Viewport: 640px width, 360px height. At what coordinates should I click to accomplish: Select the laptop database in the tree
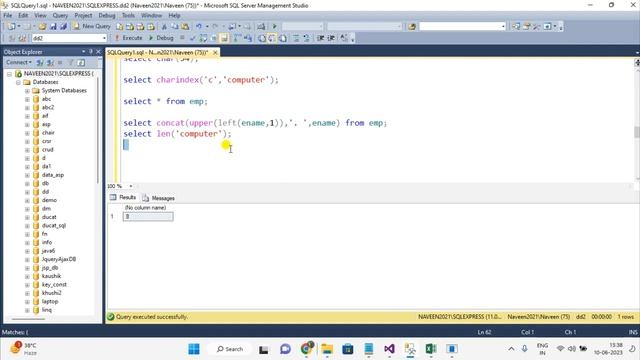[x=50, y=302]
